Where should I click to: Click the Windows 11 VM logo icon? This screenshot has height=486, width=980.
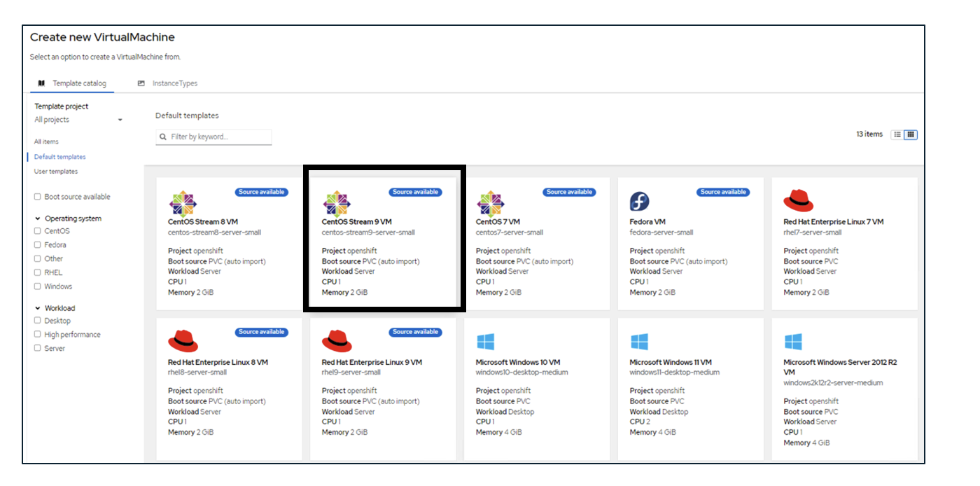pyautogui.click(x=639, y=342)
